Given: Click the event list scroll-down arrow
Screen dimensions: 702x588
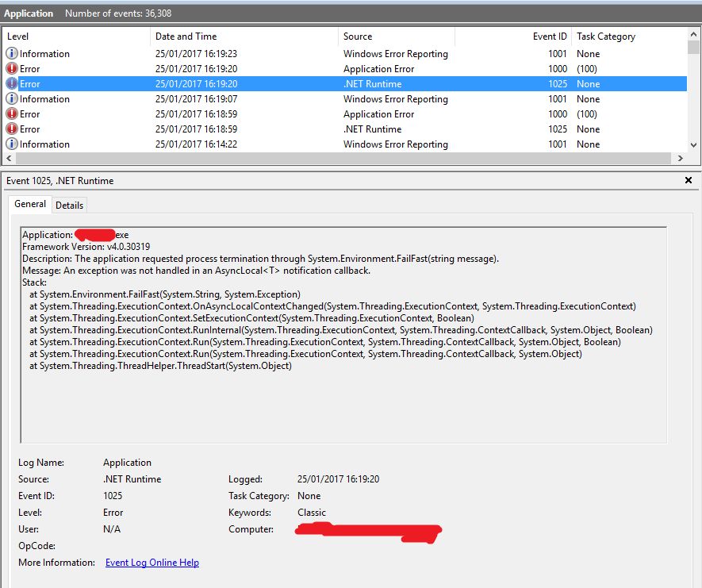Looking at the screenshot, I should coord(693,145).
